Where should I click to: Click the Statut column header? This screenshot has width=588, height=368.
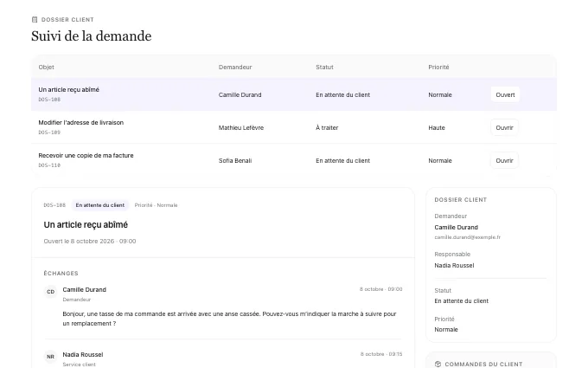[x=324, y=67]
